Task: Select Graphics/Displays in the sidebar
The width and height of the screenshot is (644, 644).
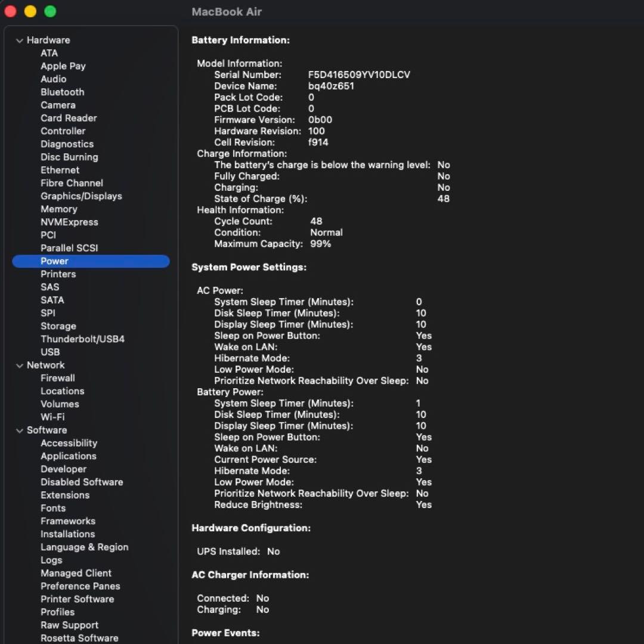Action: click(81, 196)
